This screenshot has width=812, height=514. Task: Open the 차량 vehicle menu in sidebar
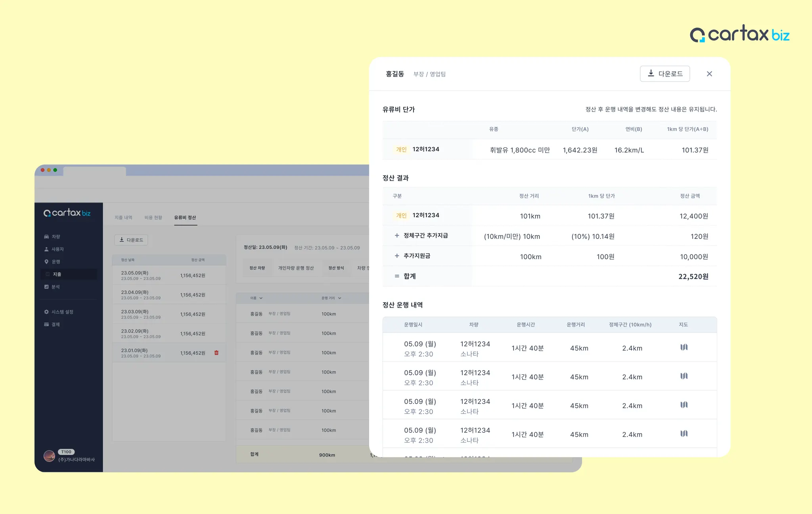[56, 237]
